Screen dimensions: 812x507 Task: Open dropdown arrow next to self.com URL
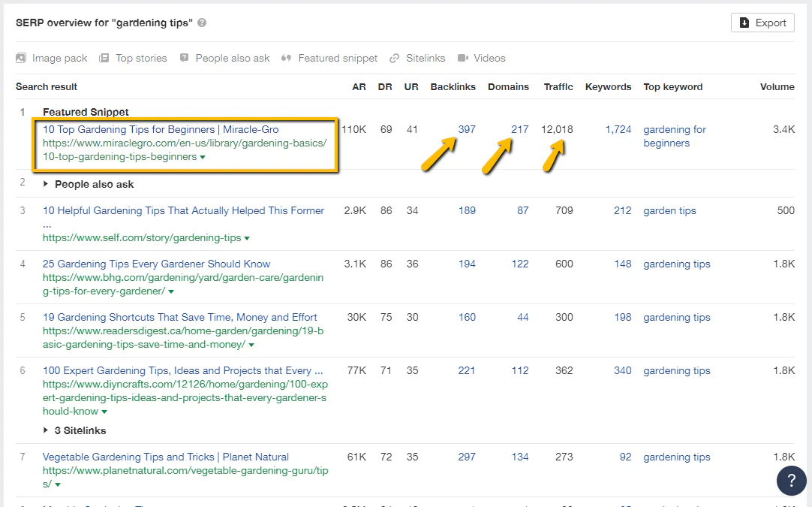247,238
